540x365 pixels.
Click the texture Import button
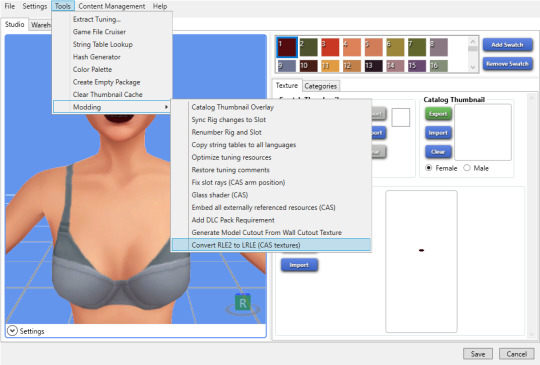pos(299,265)
